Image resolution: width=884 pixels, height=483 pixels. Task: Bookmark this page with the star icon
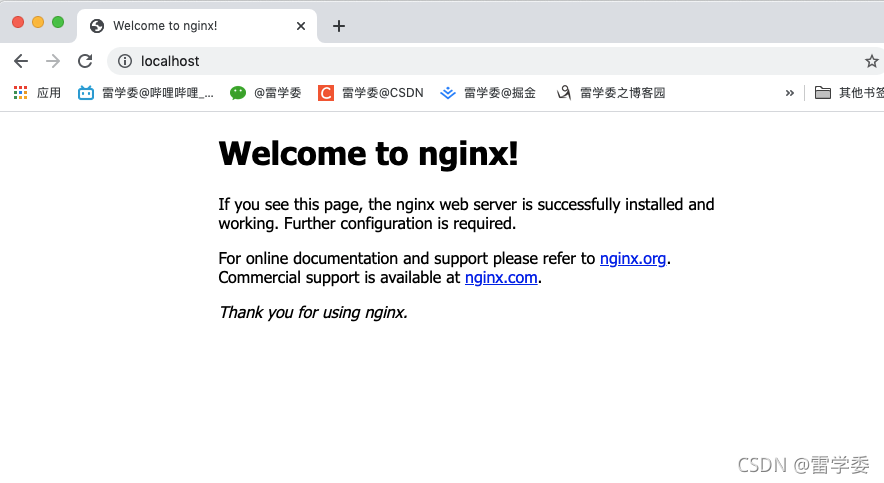click(872, 61)
